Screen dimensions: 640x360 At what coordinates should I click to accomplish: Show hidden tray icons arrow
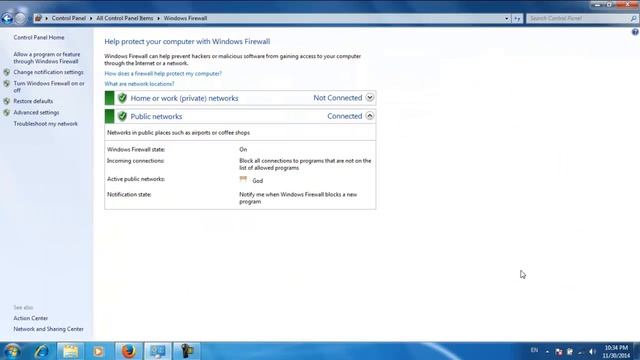pos(547,351)
